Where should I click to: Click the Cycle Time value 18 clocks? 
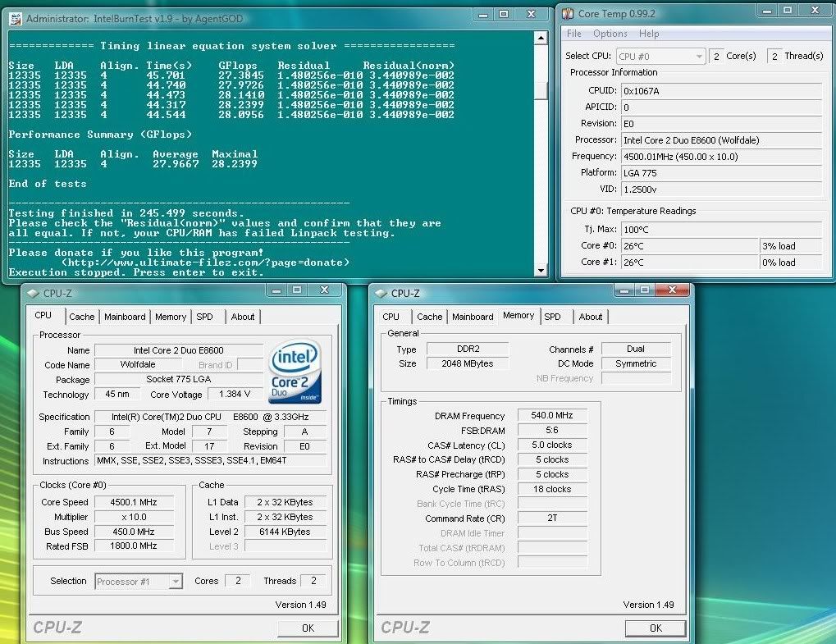tap(552, 489)
